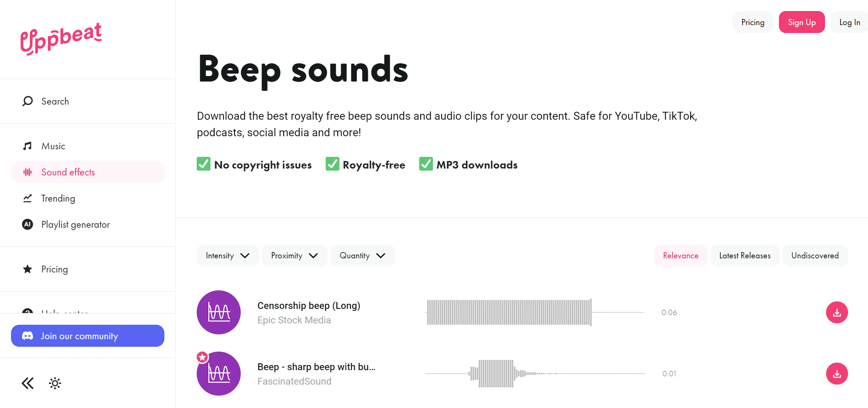Expand the Intensity filter dropdown
The height and width of the screenshot is (408, 868).
click(228, 256)
